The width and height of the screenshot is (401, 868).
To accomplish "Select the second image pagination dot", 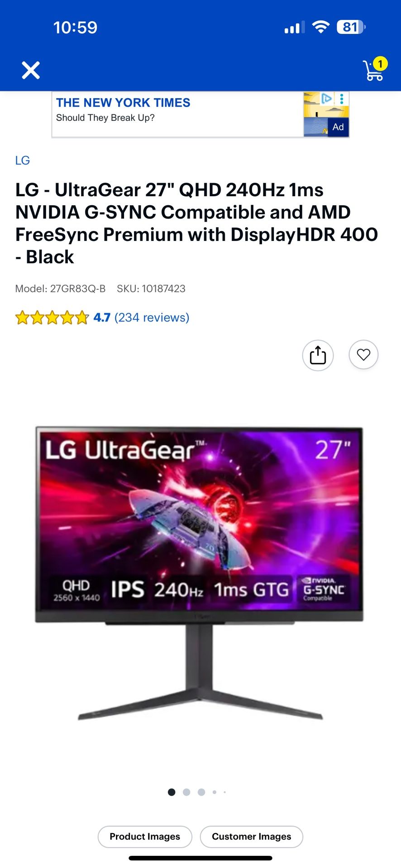I will pyautogui.click(x=186, y=792).
